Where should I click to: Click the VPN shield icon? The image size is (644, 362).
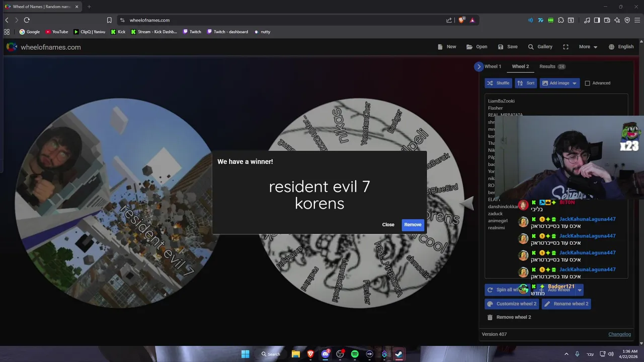(627, 20)
